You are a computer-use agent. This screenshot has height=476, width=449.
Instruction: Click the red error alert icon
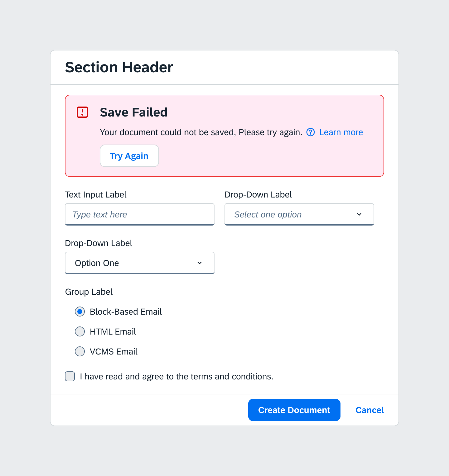82,112
